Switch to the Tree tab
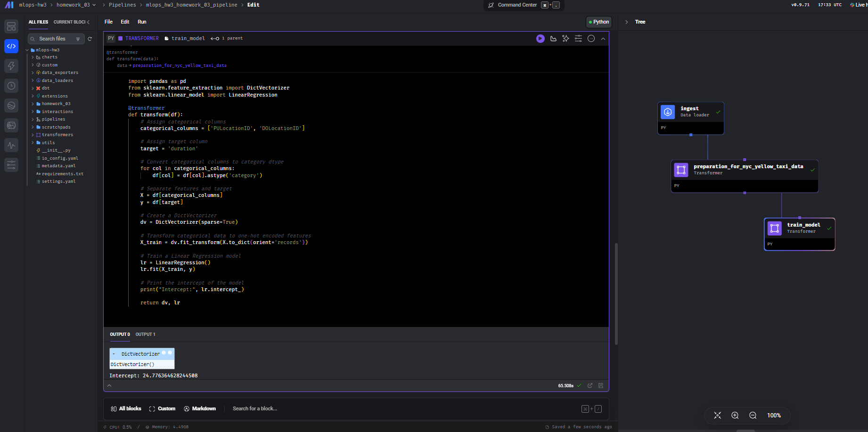Screen dimensions: 868x432 coord(640,22)
